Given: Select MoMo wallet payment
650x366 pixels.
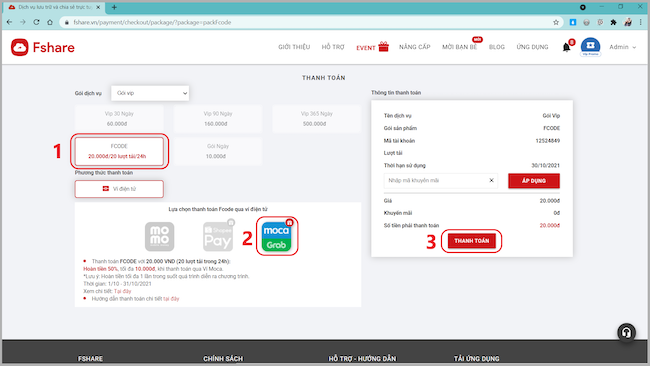Looking at the screenshot, I should click(x=160, y=236).
